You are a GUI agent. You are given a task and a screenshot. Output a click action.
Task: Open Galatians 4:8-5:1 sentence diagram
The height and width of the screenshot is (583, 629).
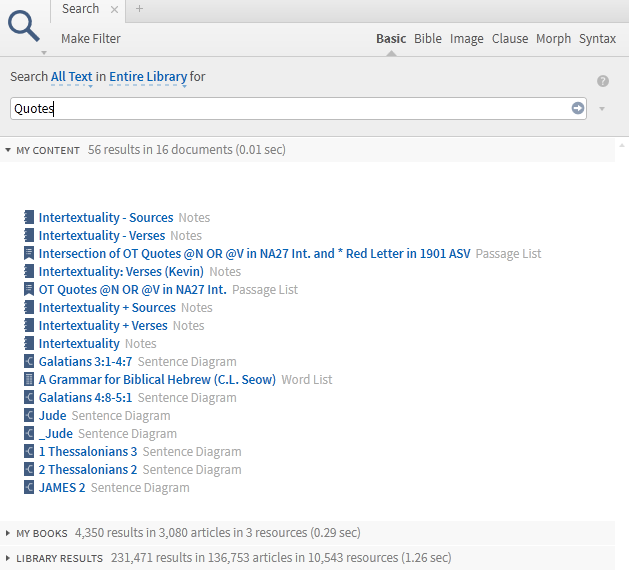(85, 398)
